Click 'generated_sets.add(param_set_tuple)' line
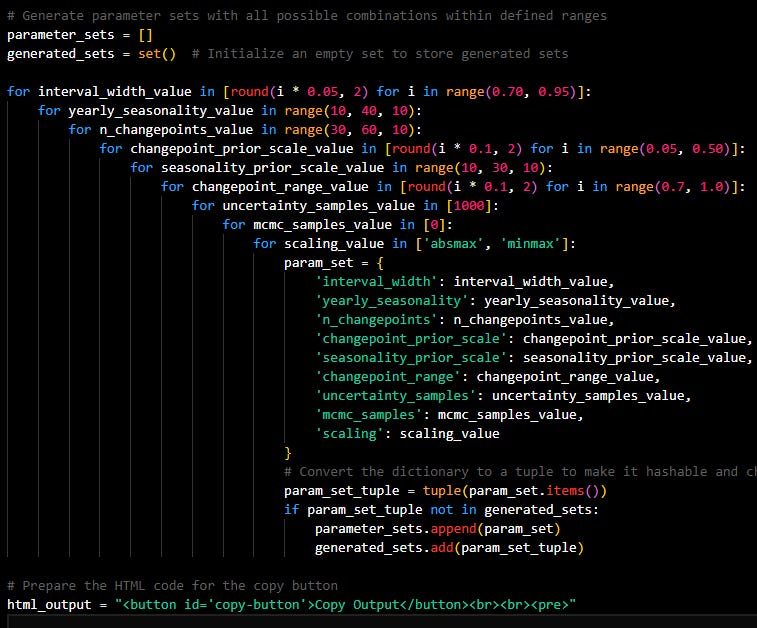 (449, 548)
